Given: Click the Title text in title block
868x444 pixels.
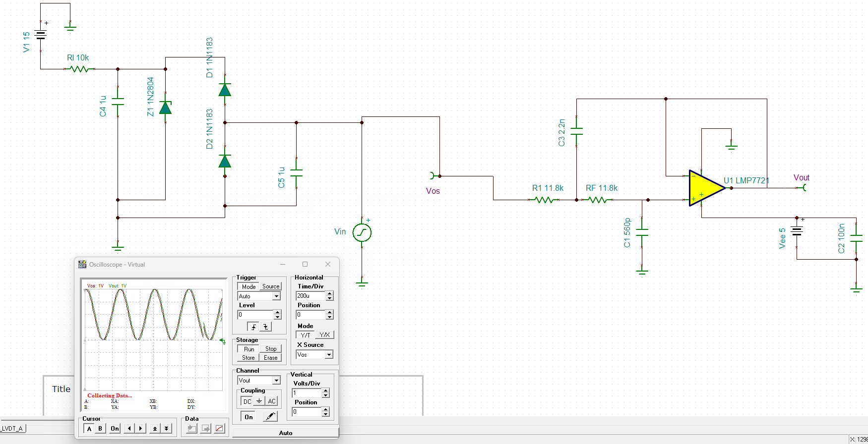Looking at the screenshot, I should coord(61,389).
